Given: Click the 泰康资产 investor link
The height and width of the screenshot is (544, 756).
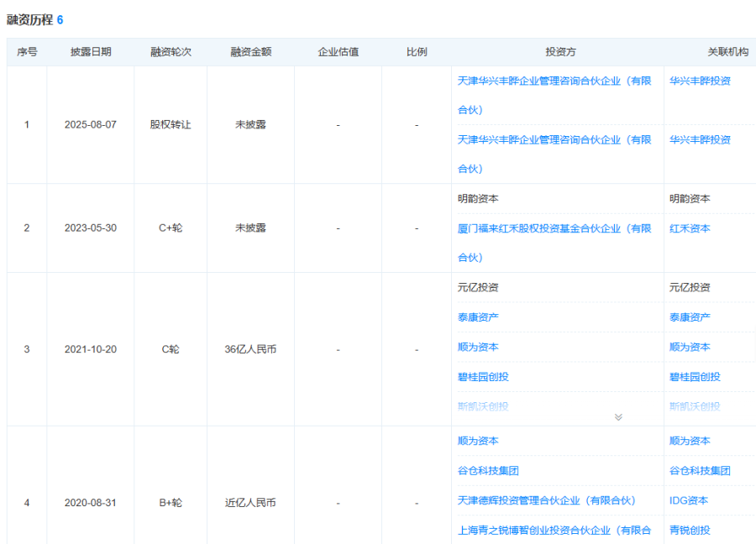Looking at the screenshot, I should tap(478, 317).
